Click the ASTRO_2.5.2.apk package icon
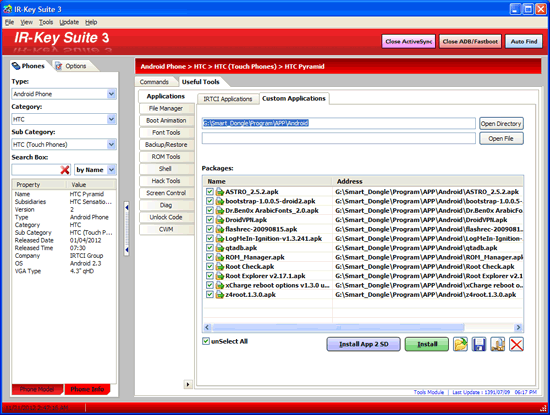Image resolution: width=550 pixels, height=415 pixels. [220, 192]
